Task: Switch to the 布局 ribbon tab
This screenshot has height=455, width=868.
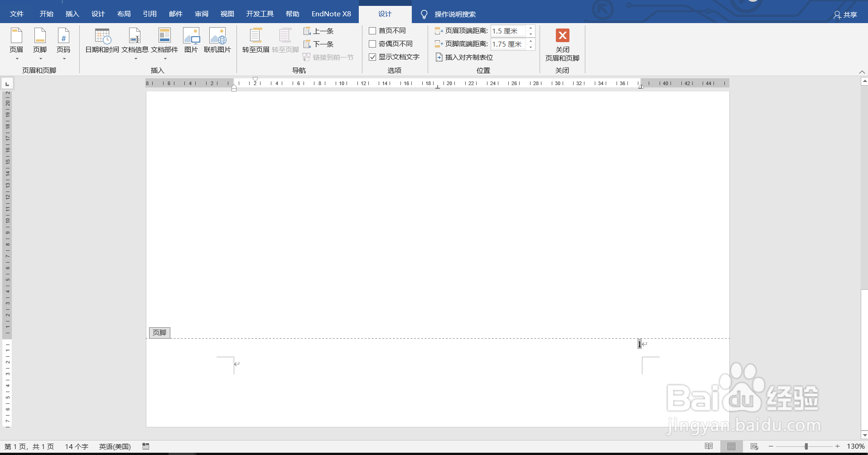Action: (x=124, y=14)
